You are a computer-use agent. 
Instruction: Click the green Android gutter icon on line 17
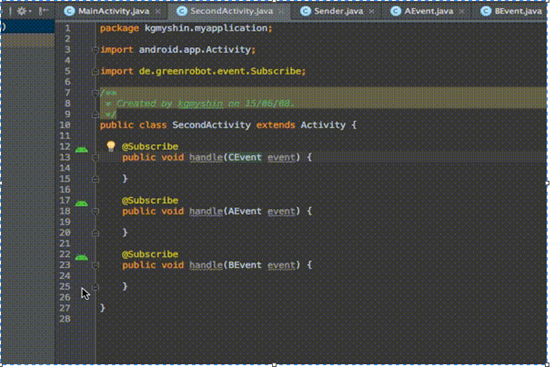[81, 203]
